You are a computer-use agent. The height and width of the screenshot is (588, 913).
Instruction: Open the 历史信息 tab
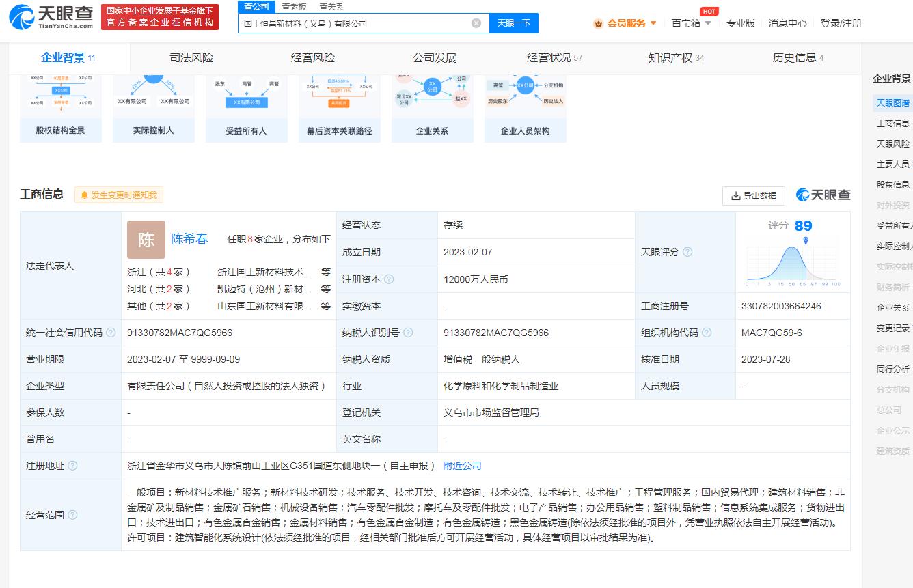[798, 57]
